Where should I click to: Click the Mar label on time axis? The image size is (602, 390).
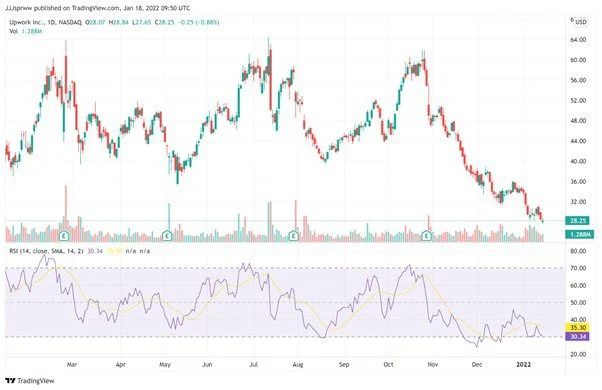[72, 364]
